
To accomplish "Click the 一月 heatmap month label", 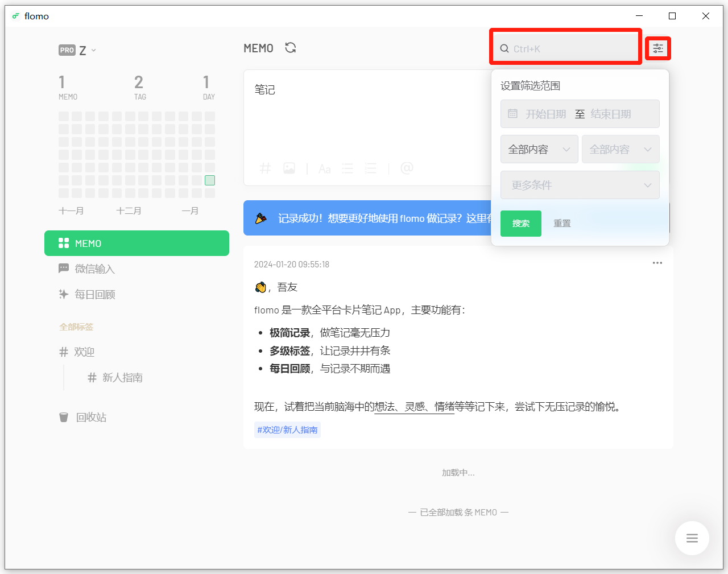I will pos(190,210).
